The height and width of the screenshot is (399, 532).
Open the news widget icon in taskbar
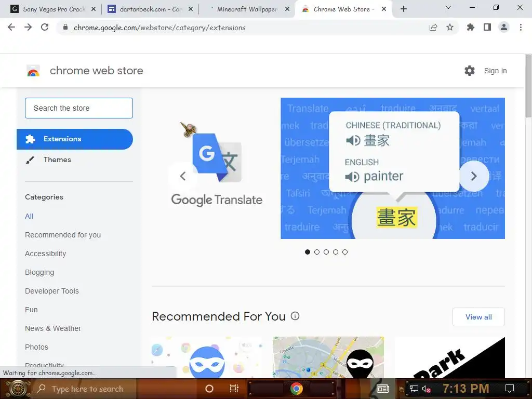[383, 389]
